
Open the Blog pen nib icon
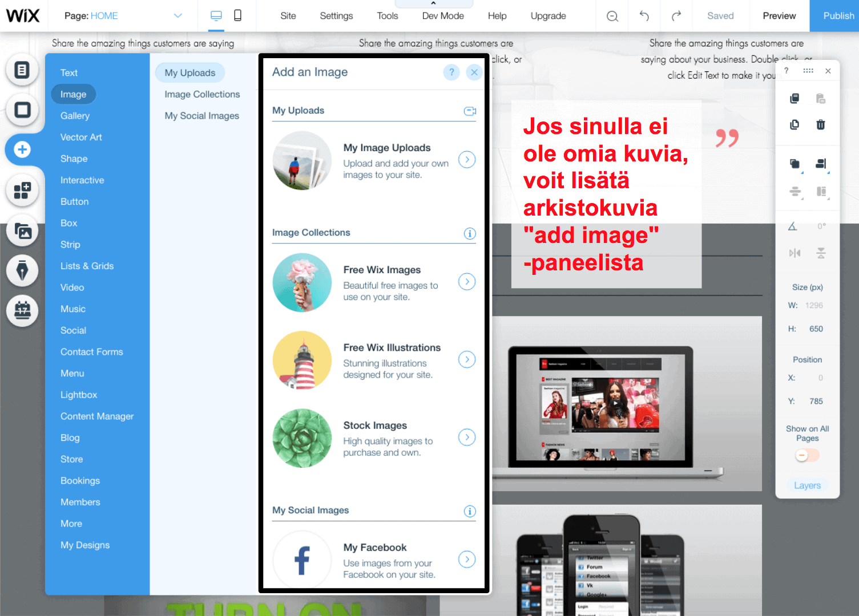coord(22,270)
